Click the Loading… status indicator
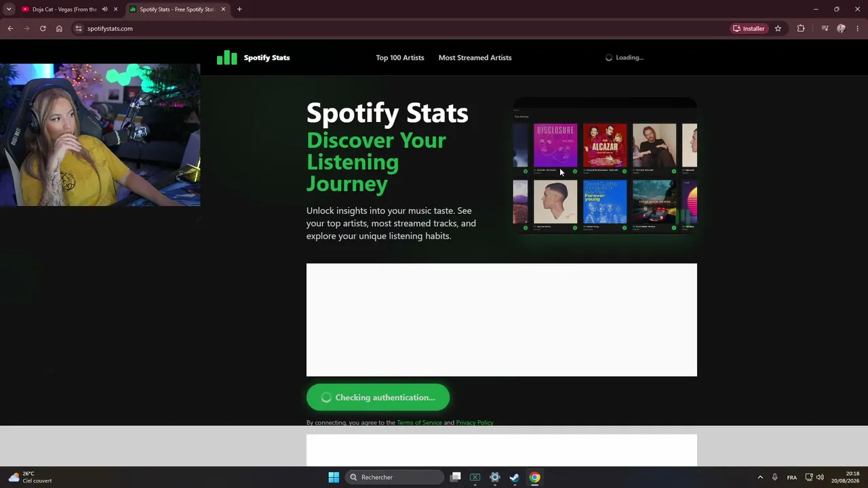 pyautogui.click(x=625, y=58)
